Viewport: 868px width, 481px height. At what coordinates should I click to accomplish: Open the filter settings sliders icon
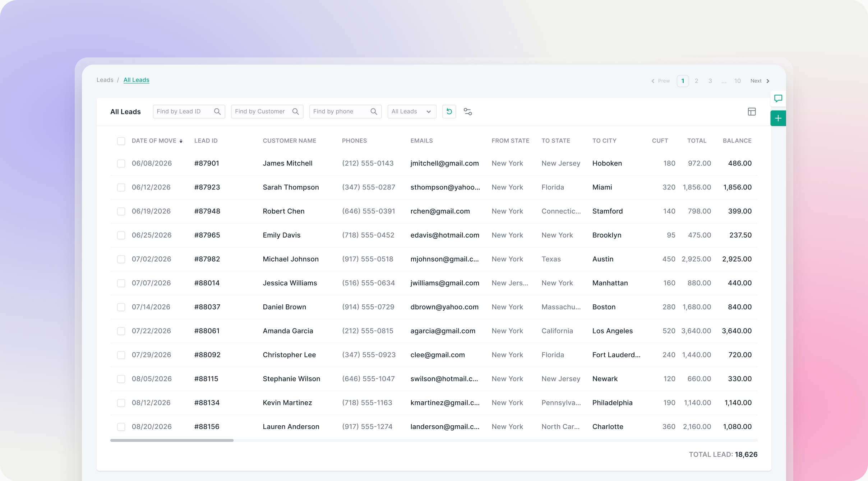click(x=468, y=112)
